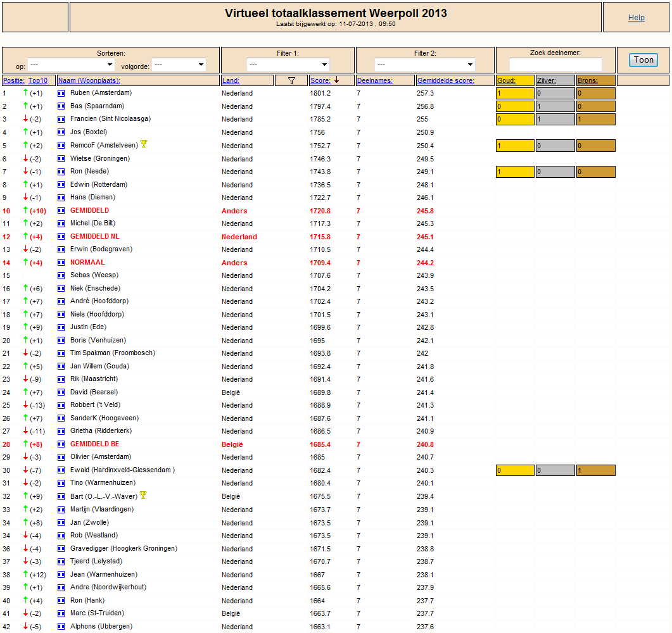Screen dimensions: 672x633
Task: Click the trophy icon next to Bart (O.-L.-V.-Waver)
Action: click(x=143, y=495)
